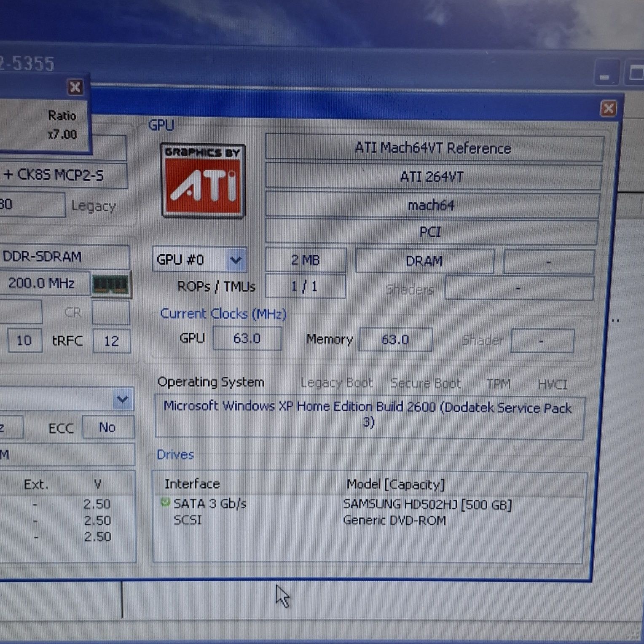
Task: Expand the memory module dropdown above ECC
Action: tap(122, 398)
